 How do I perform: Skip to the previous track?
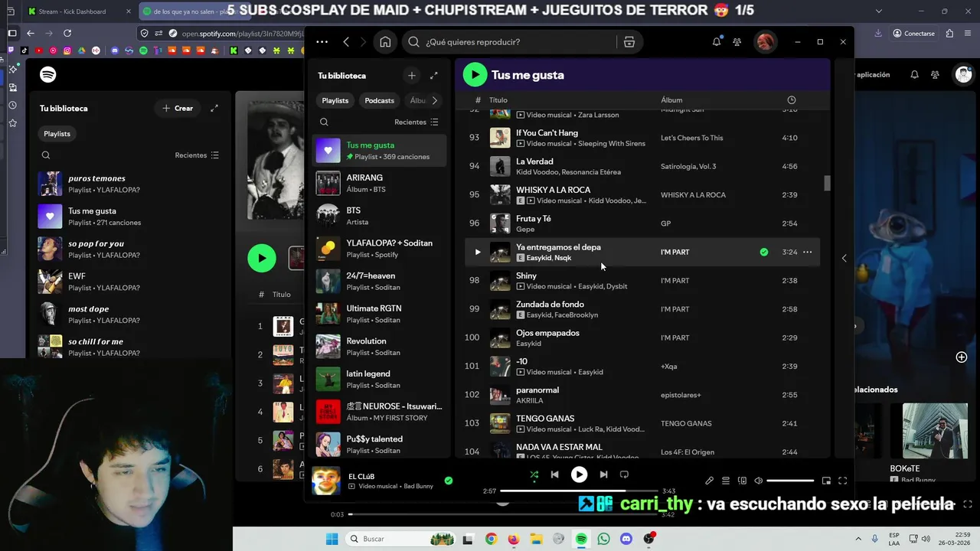(x=554, y=474)
